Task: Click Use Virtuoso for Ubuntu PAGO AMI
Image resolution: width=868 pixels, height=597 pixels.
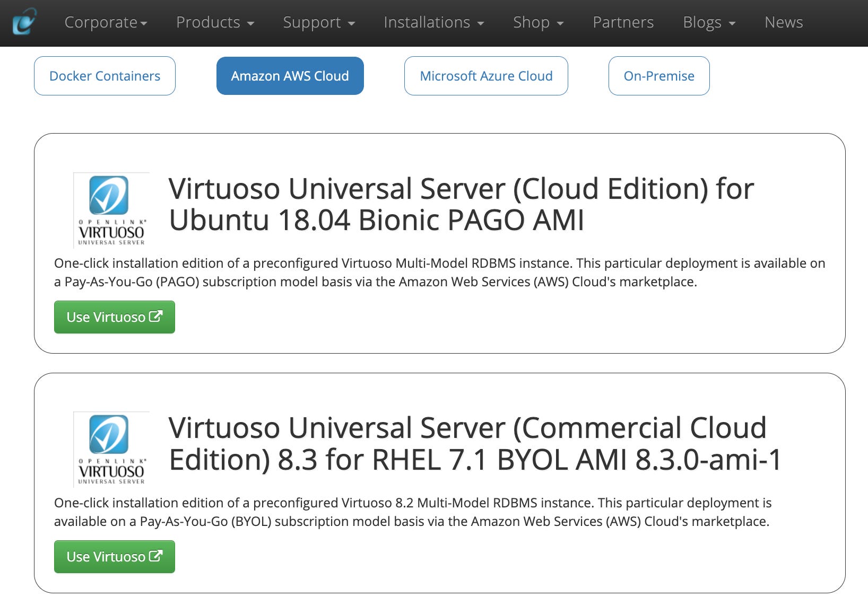Action: click(115, 317)
